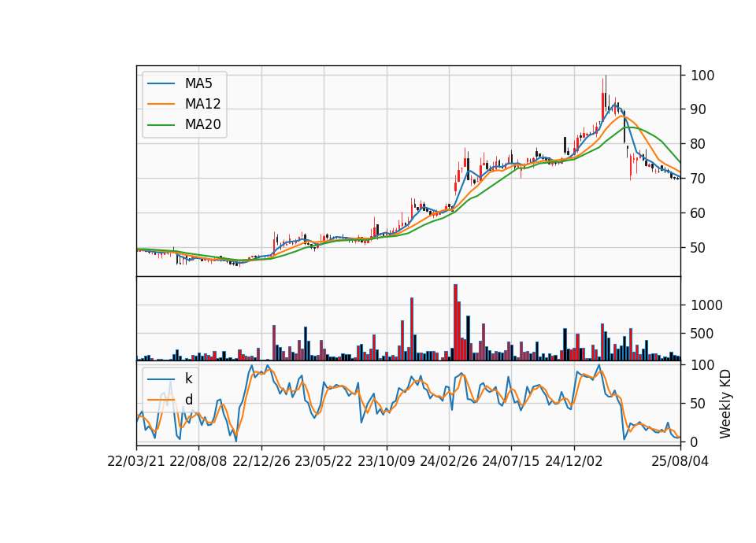
Task: Click the MA12 legend label
Action: 203,104
